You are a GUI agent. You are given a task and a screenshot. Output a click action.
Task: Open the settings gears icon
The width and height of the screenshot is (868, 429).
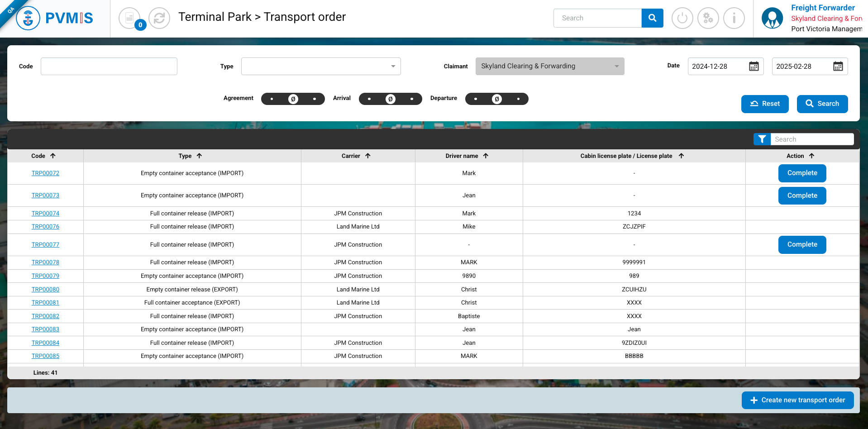pyautogui.click(x=708, y=18)
